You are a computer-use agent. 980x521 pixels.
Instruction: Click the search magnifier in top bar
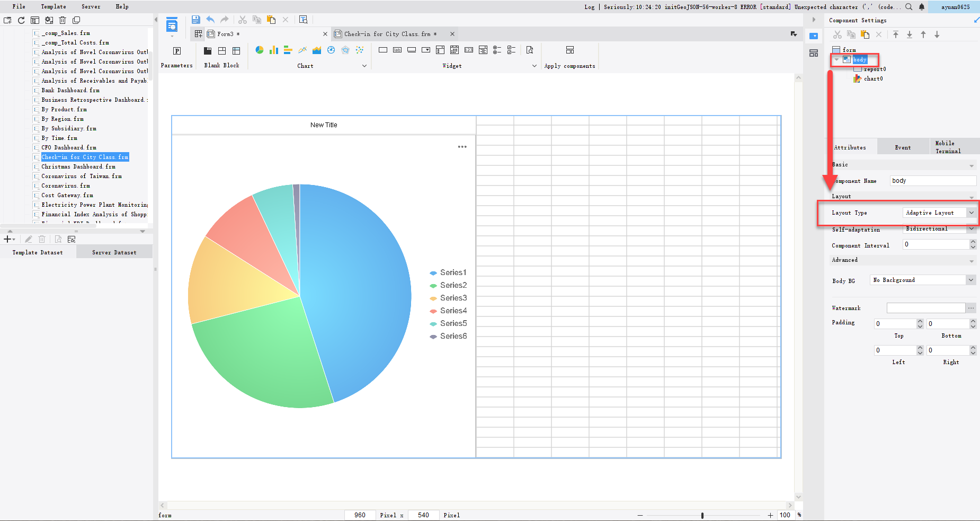point(909,7)
